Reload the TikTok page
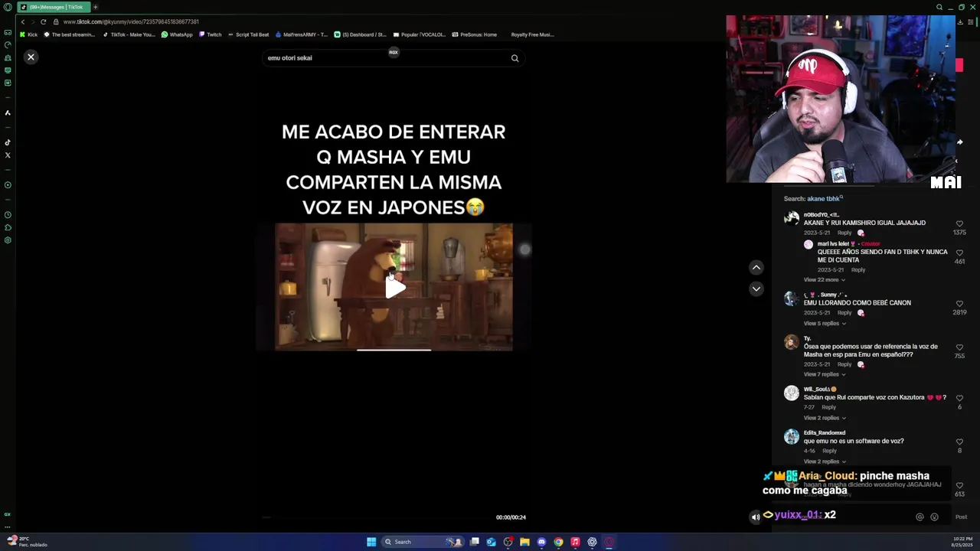 coord(43,21)
